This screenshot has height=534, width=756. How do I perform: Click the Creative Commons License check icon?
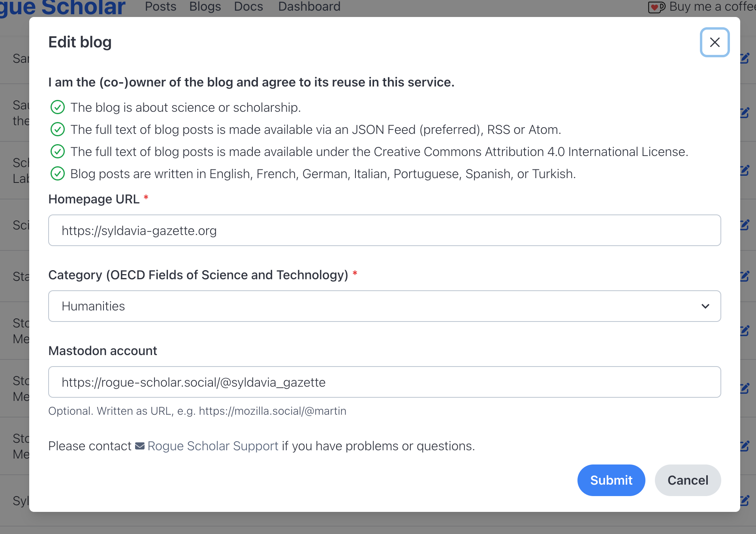(x=58, y=151)
